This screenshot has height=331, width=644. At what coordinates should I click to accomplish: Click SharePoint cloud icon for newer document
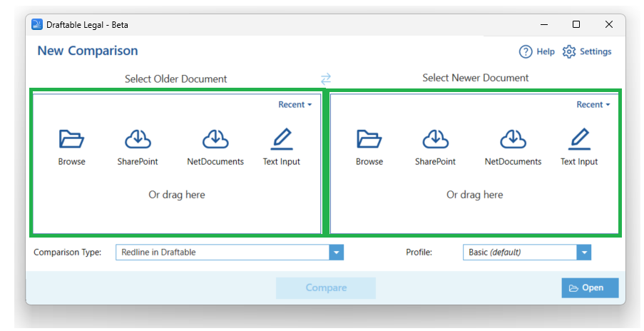[x=435, y=139]
